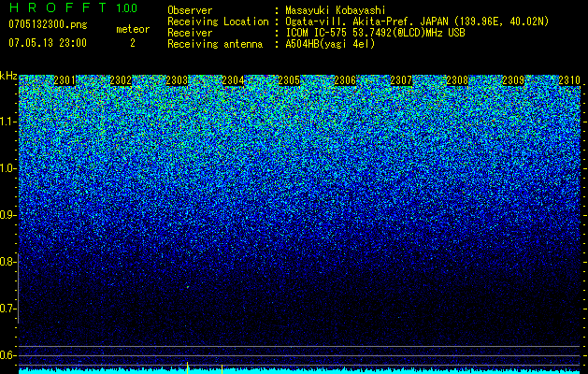
Task: Click the 2302 time marker
Action: click(121, 80)
